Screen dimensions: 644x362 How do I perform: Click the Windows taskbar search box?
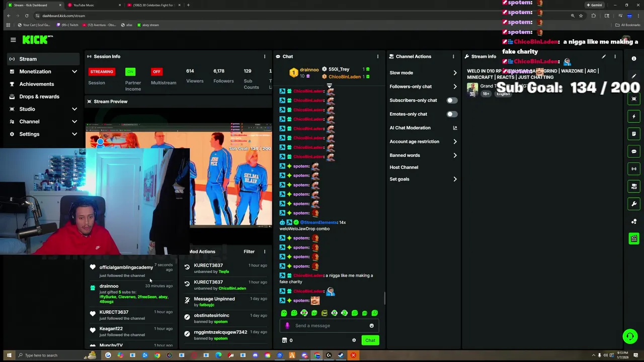click(x=49, y=355)
